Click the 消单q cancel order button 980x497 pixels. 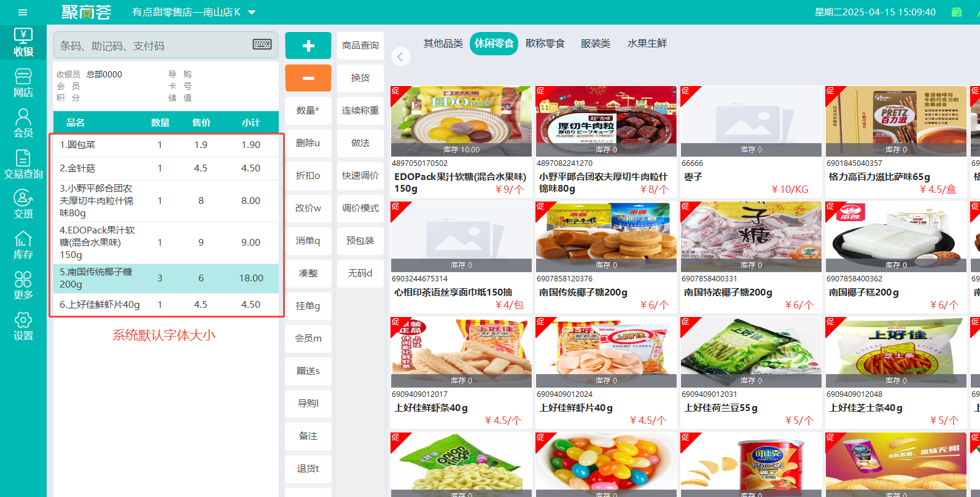308,241
